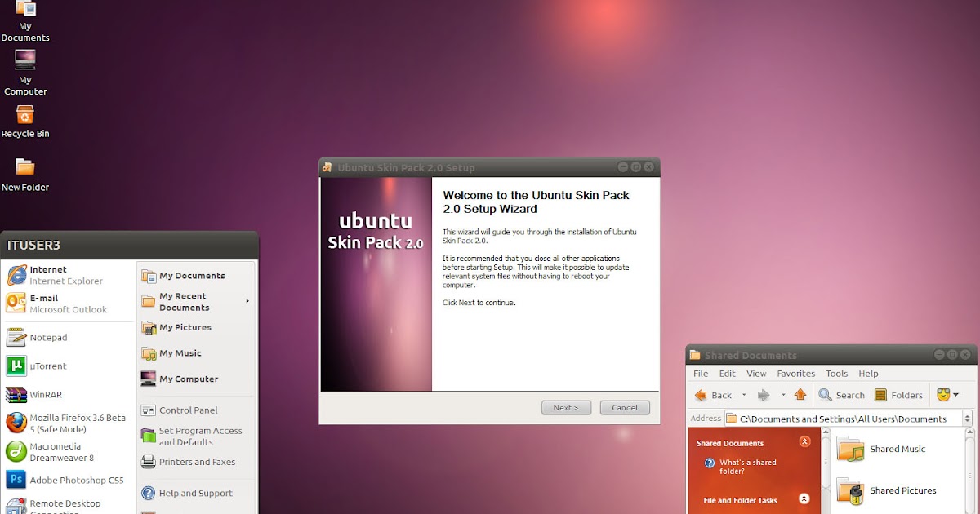Screen dimensions: 980x514
Task: Toggle the Folders pane in Shared Documents
Action: 898,395
